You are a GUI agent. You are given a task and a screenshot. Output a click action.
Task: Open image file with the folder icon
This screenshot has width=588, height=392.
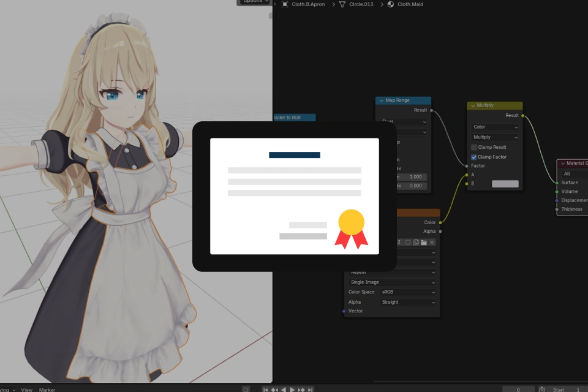424,243
